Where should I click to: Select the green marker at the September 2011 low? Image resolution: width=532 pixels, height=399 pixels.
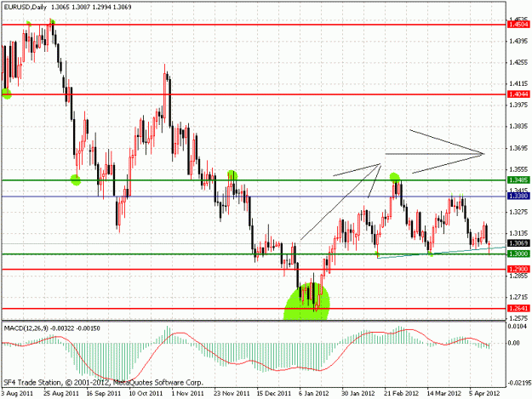[76, 180]
